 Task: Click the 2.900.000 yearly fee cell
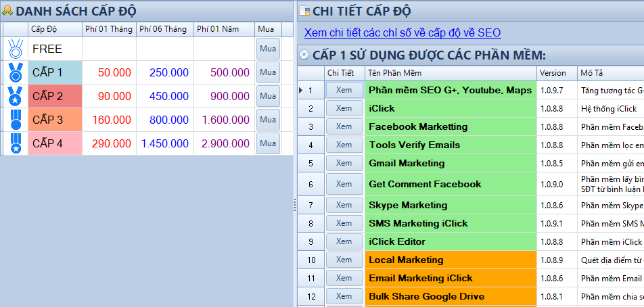click(225, 143)
